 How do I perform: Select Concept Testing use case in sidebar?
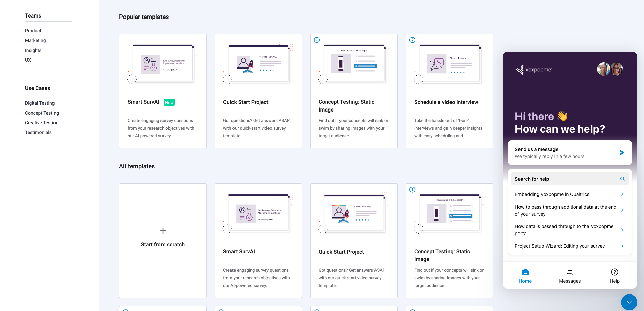point(42,113)
